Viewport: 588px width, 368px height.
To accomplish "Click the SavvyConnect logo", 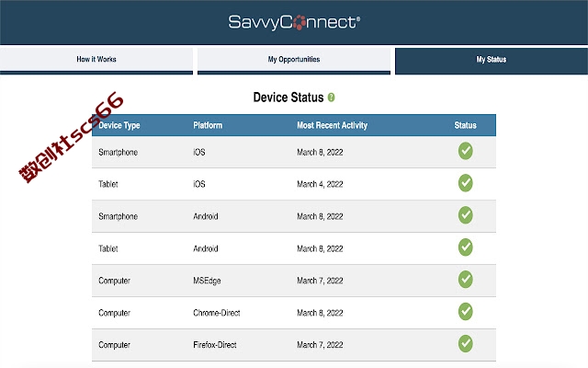I will [x=294, y=22].
